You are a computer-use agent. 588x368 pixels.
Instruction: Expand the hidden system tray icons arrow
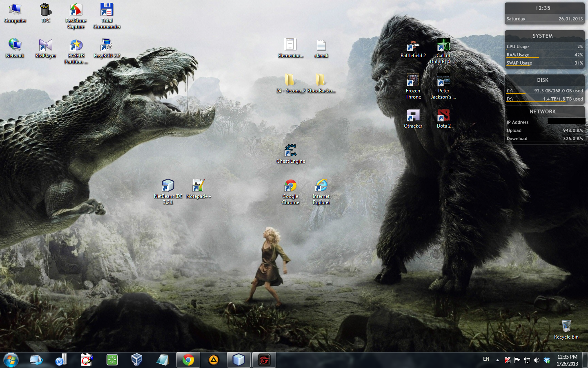click(497, 360)
